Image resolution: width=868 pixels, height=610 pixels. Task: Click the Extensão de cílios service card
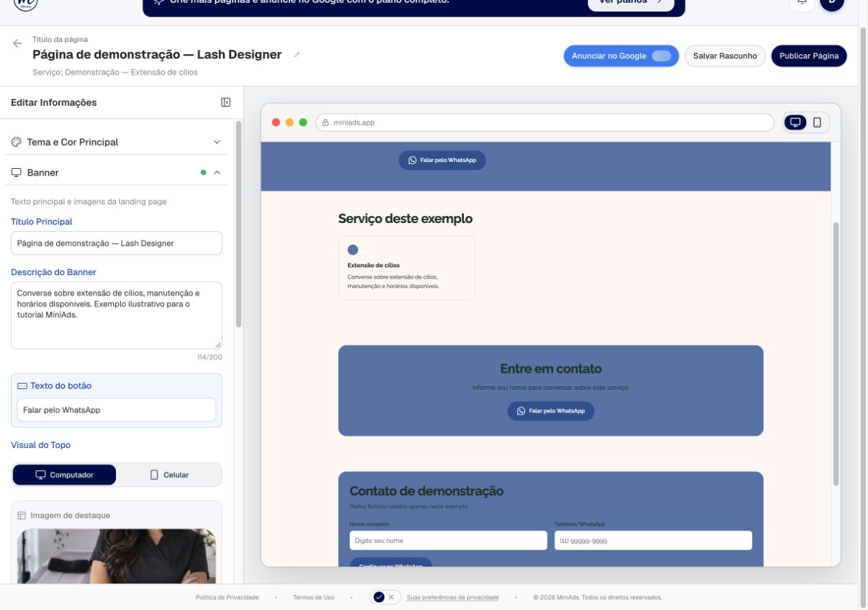tap(407, 268)
